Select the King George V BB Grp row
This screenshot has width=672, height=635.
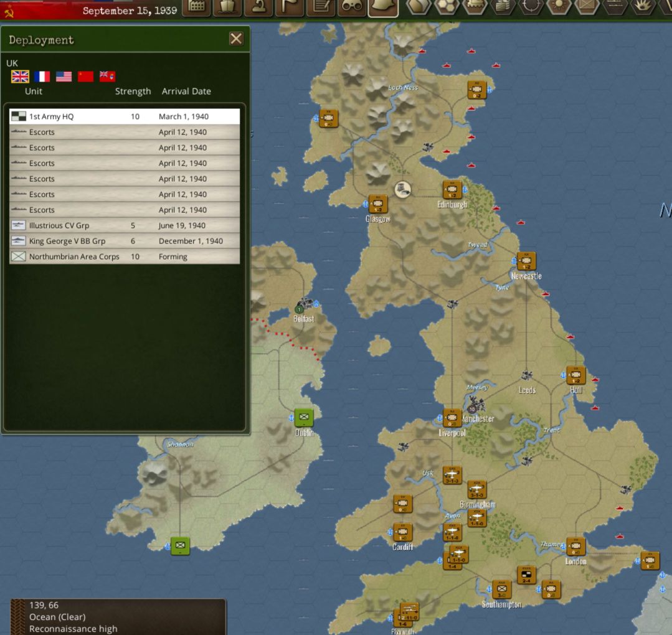pyautogui.click(x=125, y=241)
